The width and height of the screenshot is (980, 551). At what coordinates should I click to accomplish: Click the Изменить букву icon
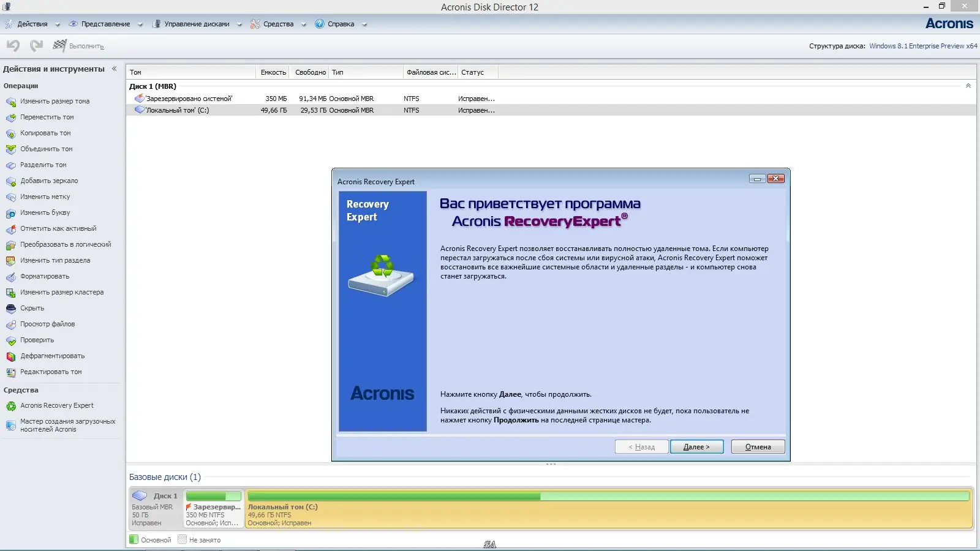click(11, 213)
